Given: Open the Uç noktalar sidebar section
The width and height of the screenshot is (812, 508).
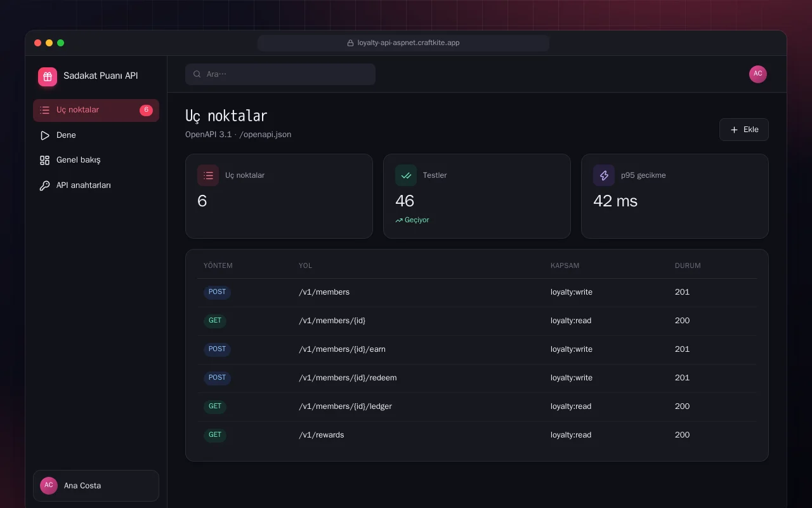Looking at the screenshot, I should point(96,110).
